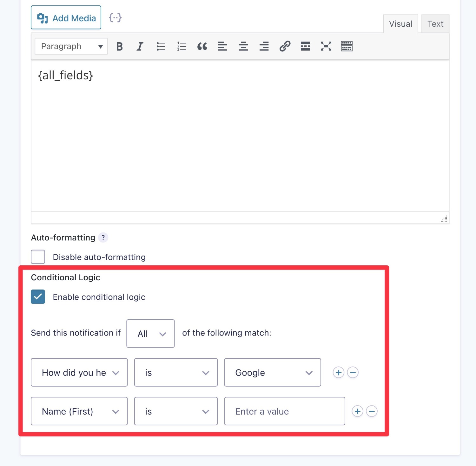
Task: Click the {all_fields} merge tag text
Action: pos(65,76)
